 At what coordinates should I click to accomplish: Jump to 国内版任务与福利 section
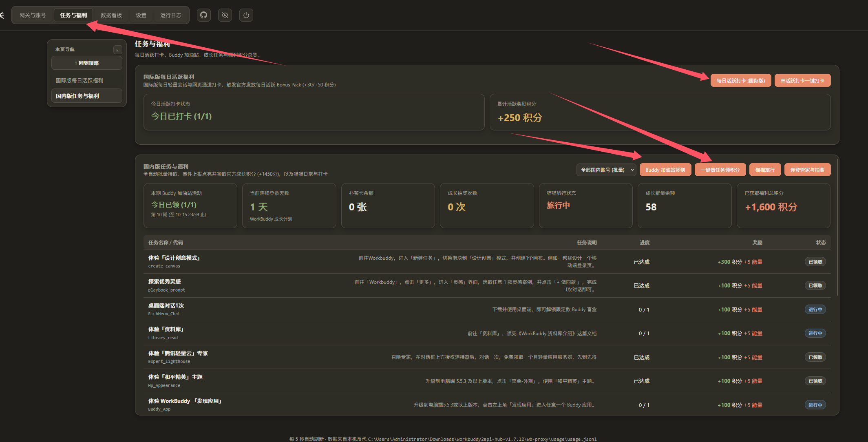coord(87,96)
